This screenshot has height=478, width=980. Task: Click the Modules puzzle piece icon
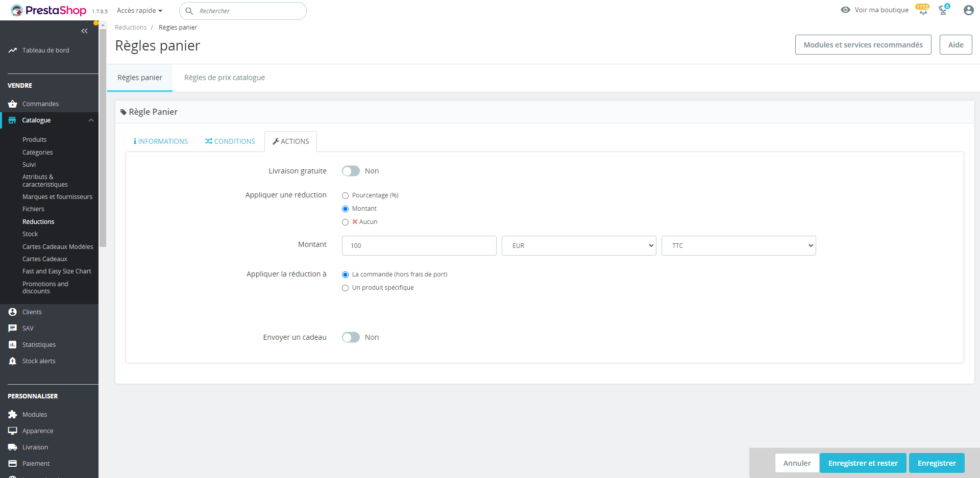13,415
